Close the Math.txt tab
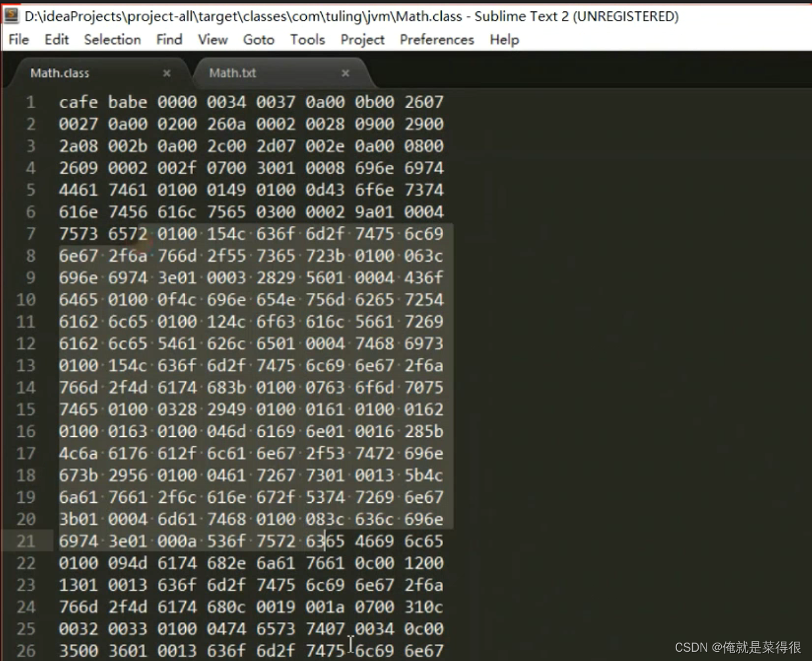812x661 pixels. point(345,73)
